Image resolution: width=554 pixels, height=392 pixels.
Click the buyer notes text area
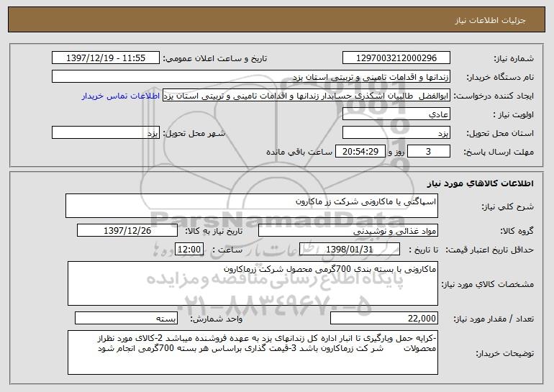click(x=253, y=352)
